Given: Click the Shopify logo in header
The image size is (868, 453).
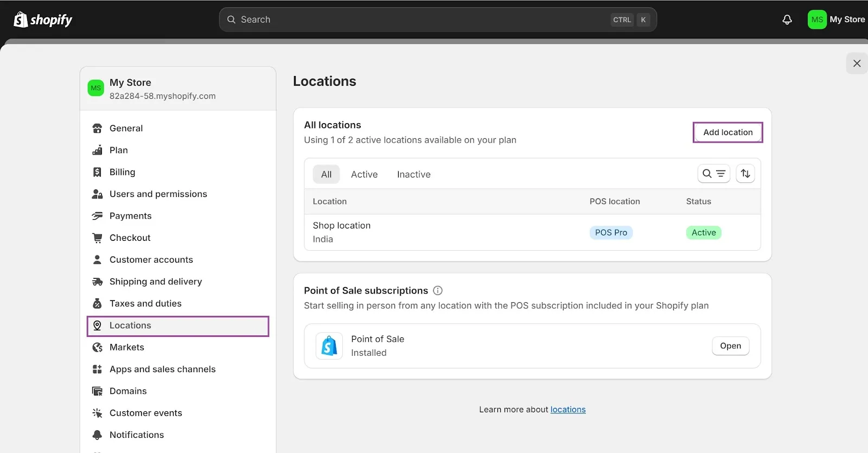Looking at the screenshot, I should pos(43,20).
